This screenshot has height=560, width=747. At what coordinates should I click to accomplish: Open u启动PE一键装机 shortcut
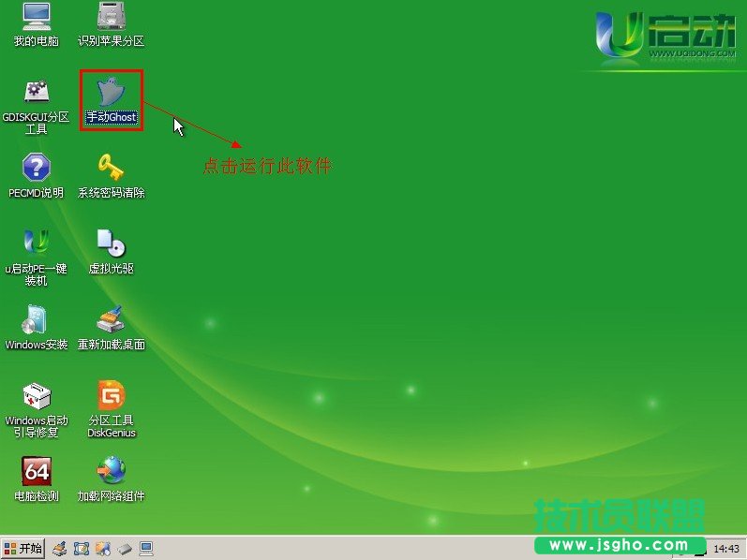point(36,243)
